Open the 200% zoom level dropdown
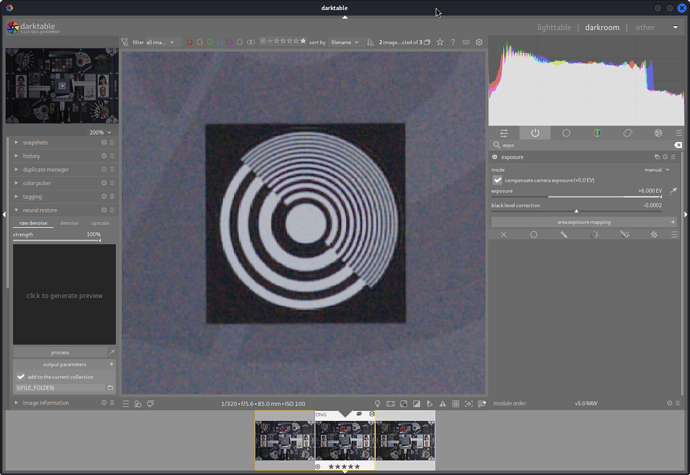 pos(100,133)
